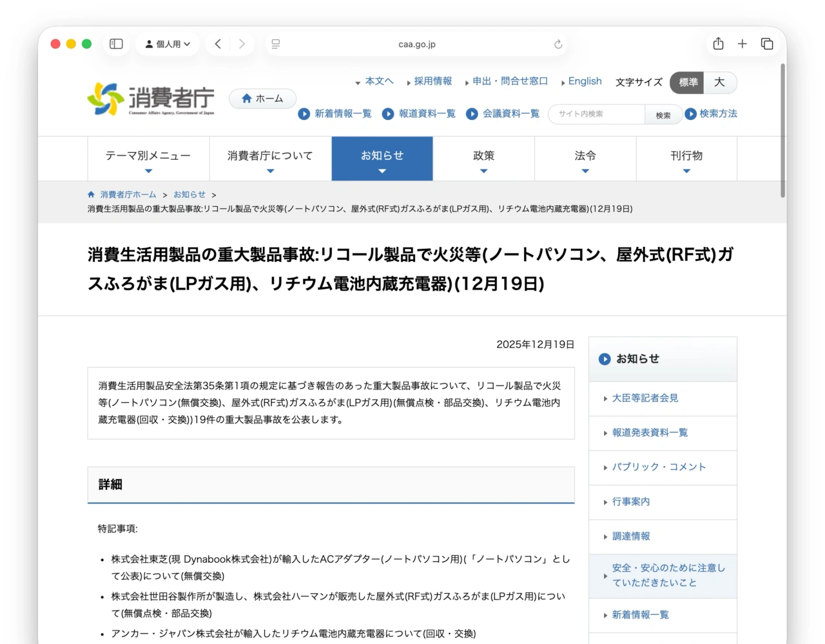Visit the パブリック・コメント sidebar link
The image size is (825, 644).
tap(659, 467)
